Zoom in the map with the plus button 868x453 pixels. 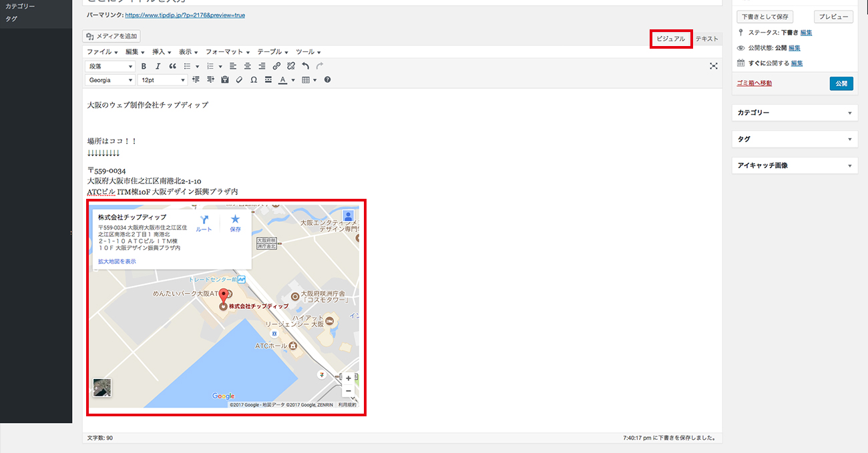point(348,378)
